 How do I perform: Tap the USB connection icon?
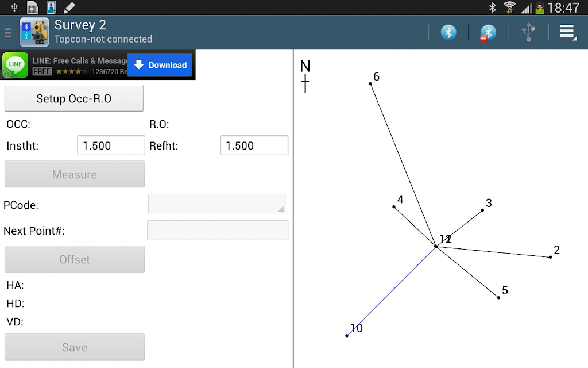click(x=528, y=32)
